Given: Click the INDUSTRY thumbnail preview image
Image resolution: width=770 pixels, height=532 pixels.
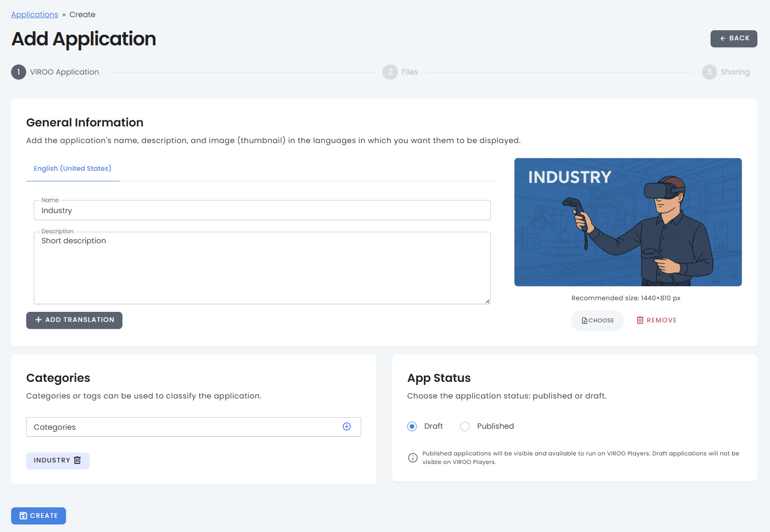Looking at the screenshot, I should click(x=628, y=222).
